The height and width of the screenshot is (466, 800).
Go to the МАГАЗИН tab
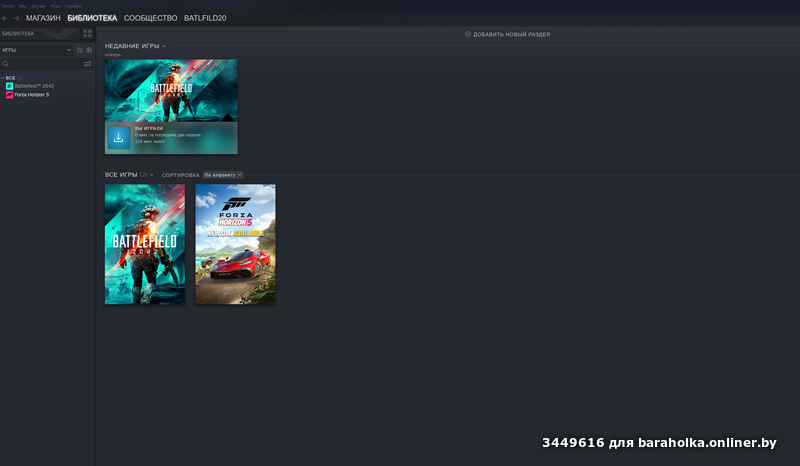click(x=43, y=18)
